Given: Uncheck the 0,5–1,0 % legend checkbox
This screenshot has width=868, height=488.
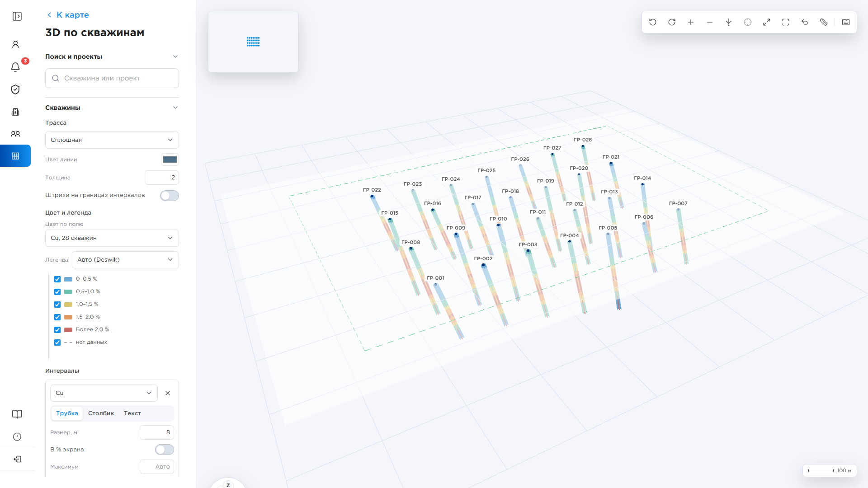Looking at the screenshot, I should (57, 292).
